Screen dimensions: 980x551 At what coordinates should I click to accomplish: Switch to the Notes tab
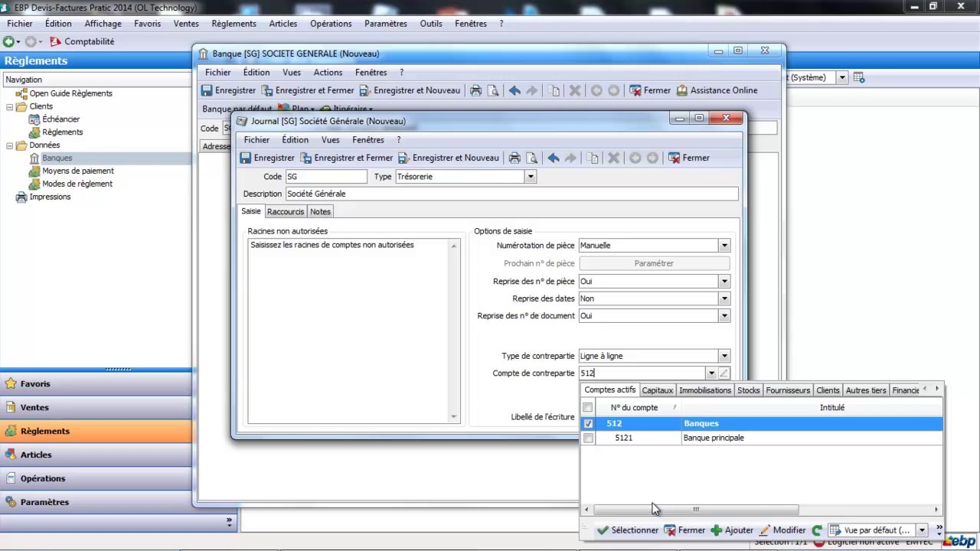(321, 212)
